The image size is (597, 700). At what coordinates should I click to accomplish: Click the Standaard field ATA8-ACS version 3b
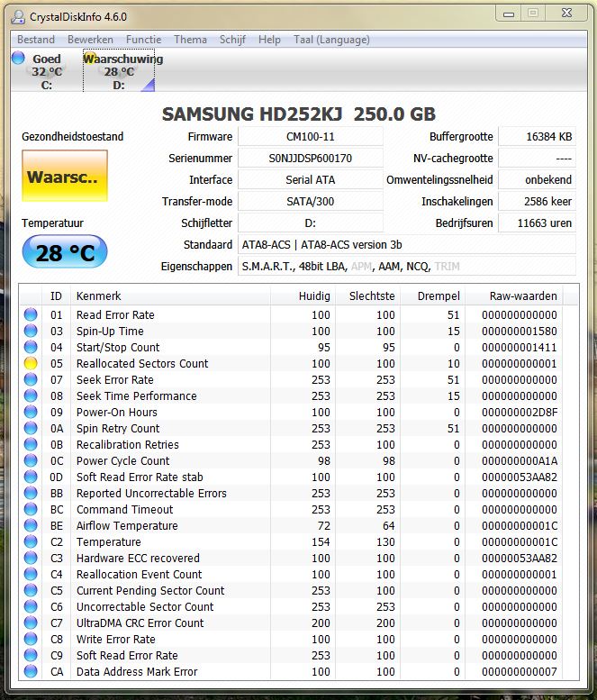[407, 245]
